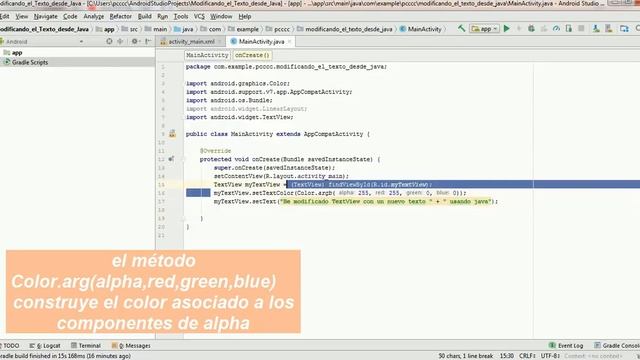The image size is (640, 360).
Task: Click the UTF-8 encoding selector
Action: point(550,356)
